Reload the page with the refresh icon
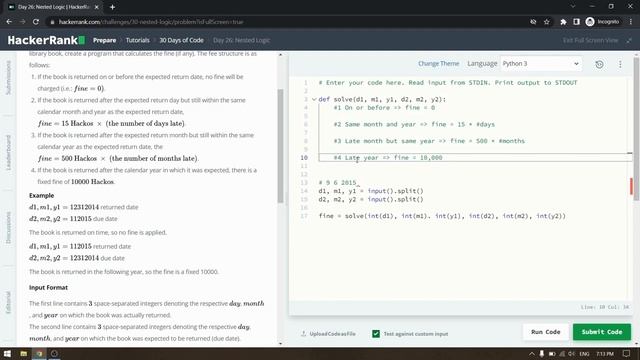The width and height of the screenshot is (640, 360). pyautogui.click(x=36, y=22)
